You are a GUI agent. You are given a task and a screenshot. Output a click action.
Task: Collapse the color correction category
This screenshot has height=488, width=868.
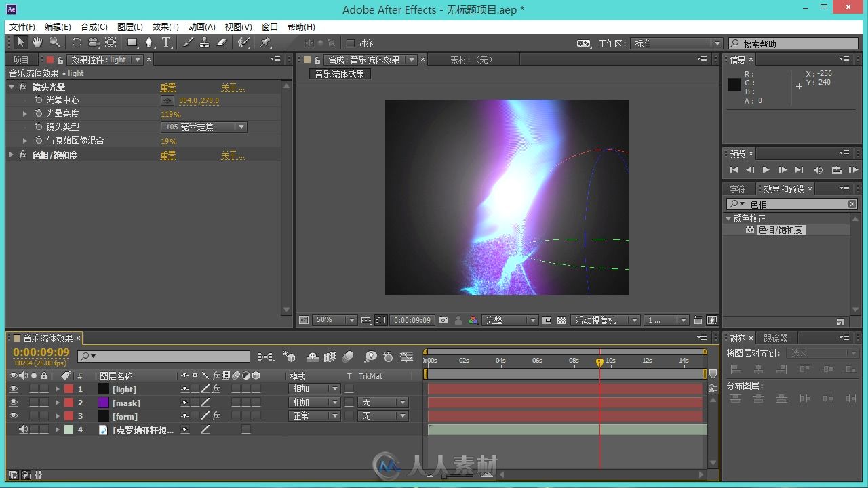[729, 218]
